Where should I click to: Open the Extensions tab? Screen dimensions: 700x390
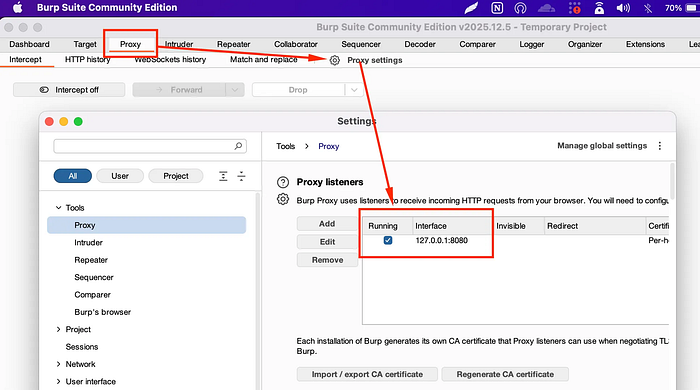click(x=646, y=44)
